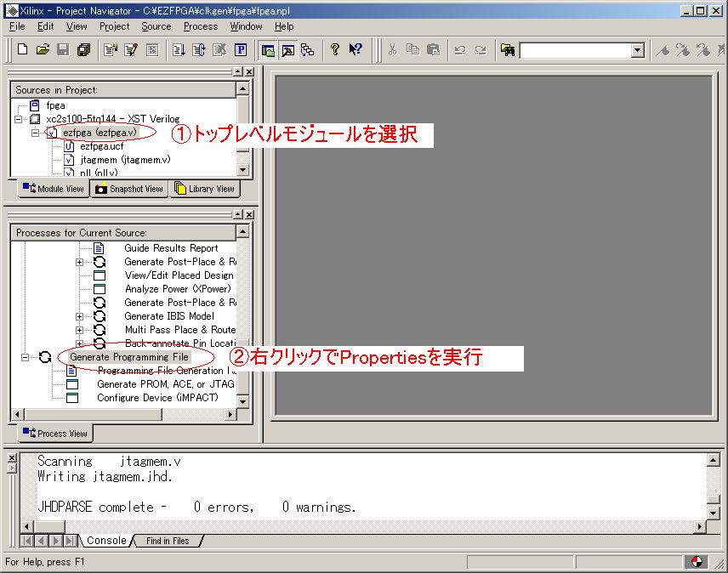Open the Source menu
The image size is (728, 573).
pos(156,26)
